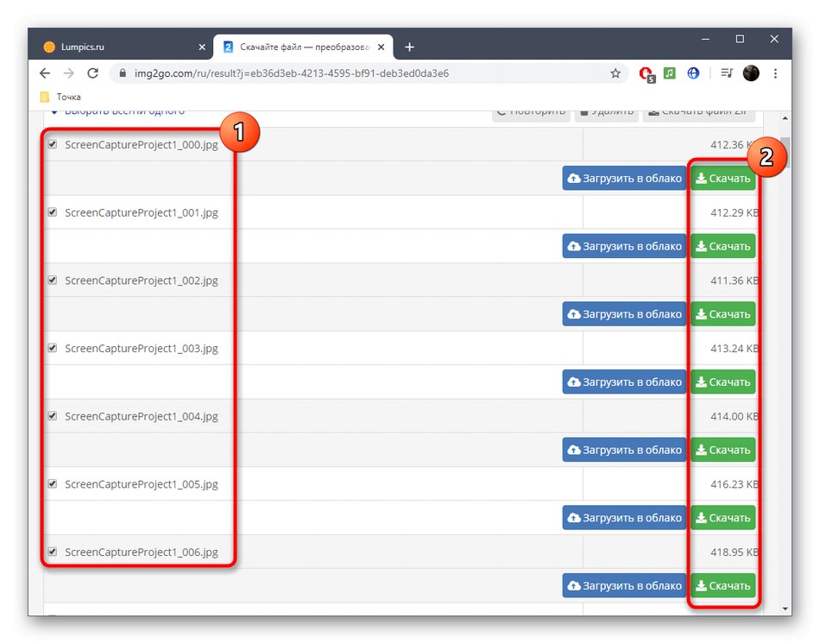The image size is (820, 644).
Task: Save ScreenCaptureProject1_005.jpg via Скачать
Action: pyautogui.click(x=722, y=518)
